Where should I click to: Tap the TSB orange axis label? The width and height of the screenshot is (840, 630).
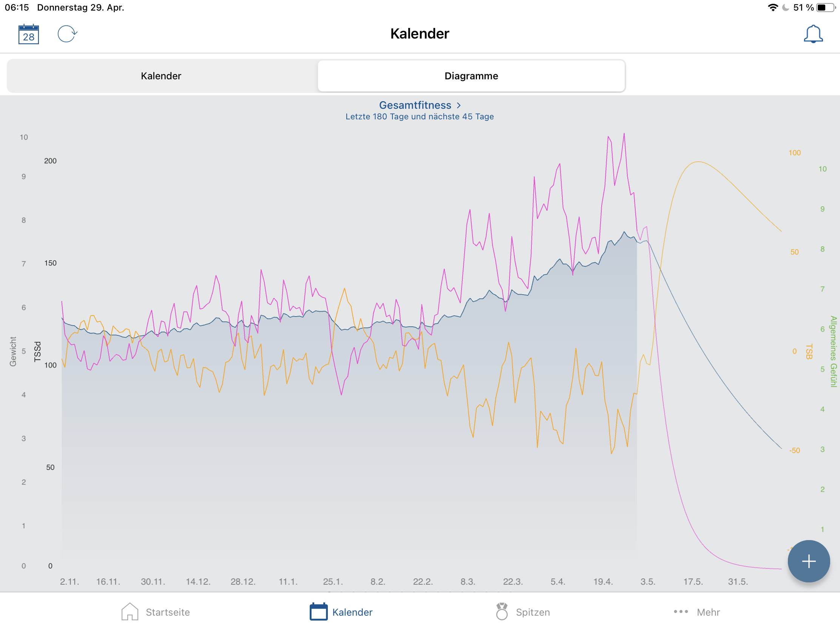coord(809,351)
